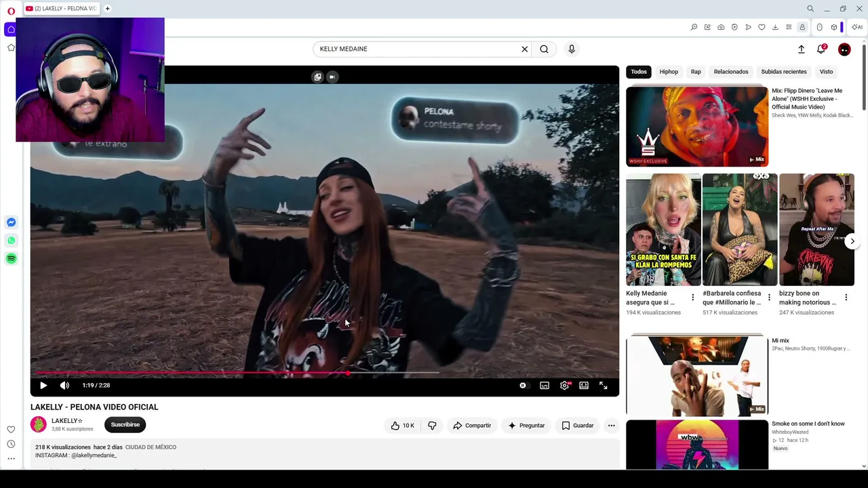
Task: Open options for bizzy bone short
Action: [x=846, y=298]
